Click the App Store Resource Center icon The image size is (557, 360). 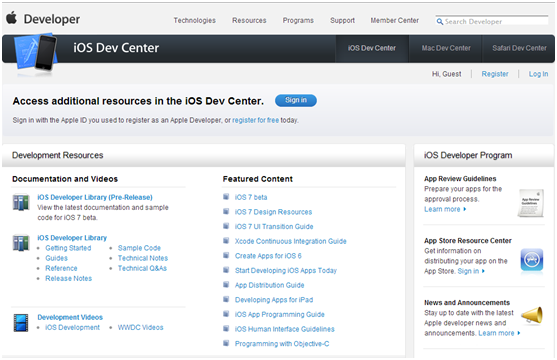(x=532, y=261)
